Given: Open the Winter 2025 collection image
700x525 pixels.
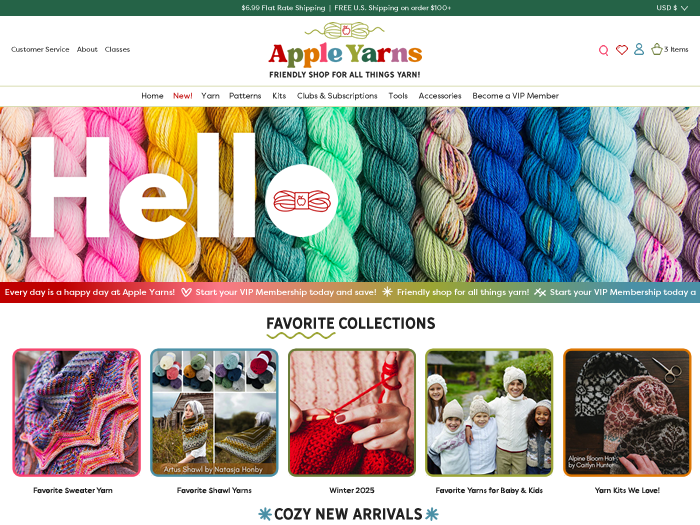Looking at the screenshot, I should [352, 413].
